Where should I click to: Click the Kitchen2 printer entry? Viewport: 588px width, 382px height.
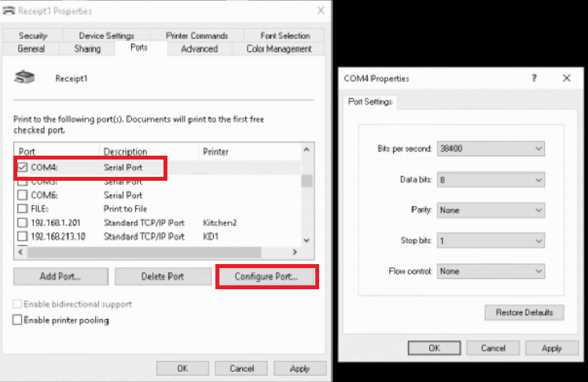(x=220, y=222)
